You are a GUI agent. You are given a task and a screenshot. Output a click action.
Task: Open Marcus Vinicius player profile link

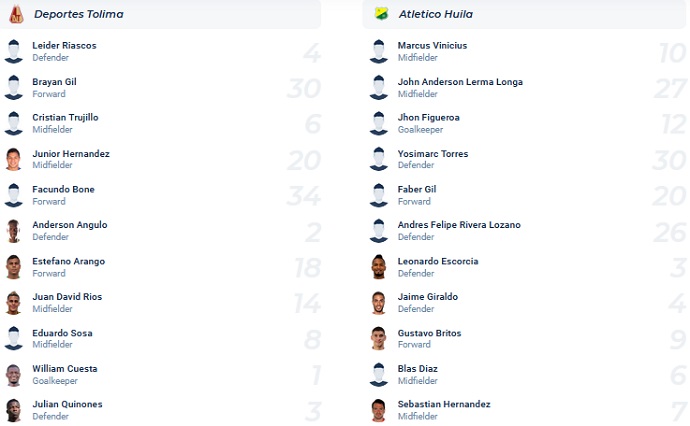(x=432, y=46)
